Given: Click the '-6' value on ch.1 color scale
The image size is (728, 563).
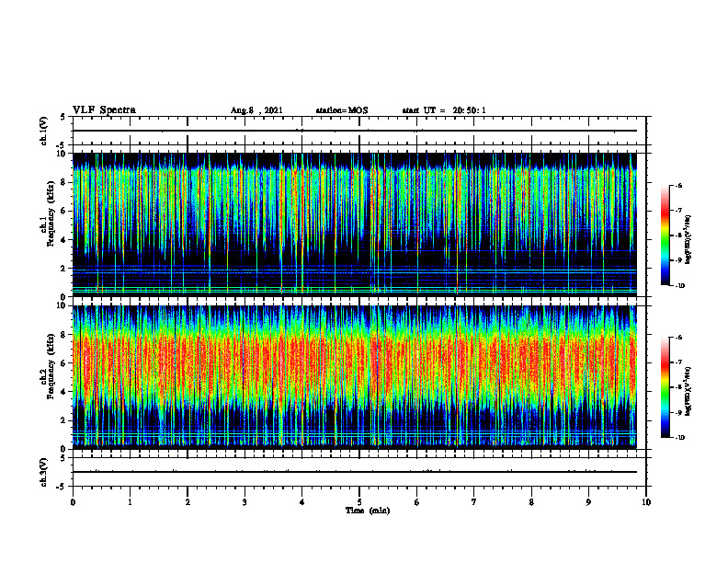Looking at the screenshot, I should (x=677, y=185).
